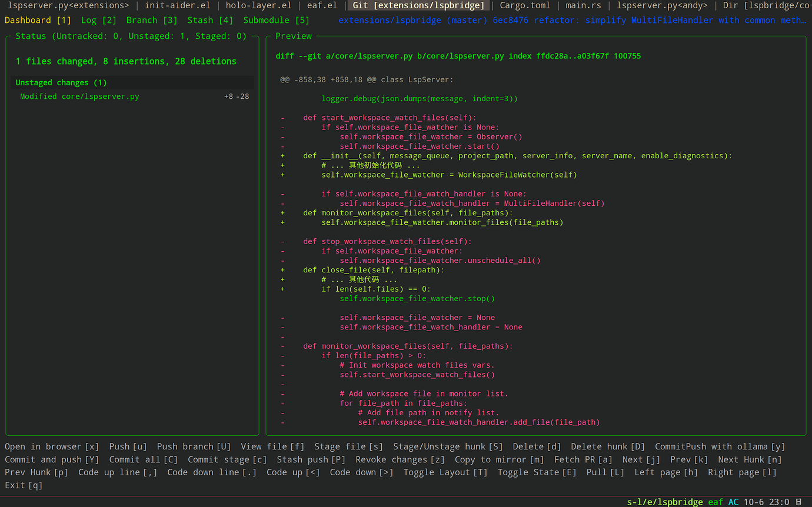Select the eaf.el buffer tab
This screenshot has width=812, height=507.
pyautogui.click(x=322, y=5)
